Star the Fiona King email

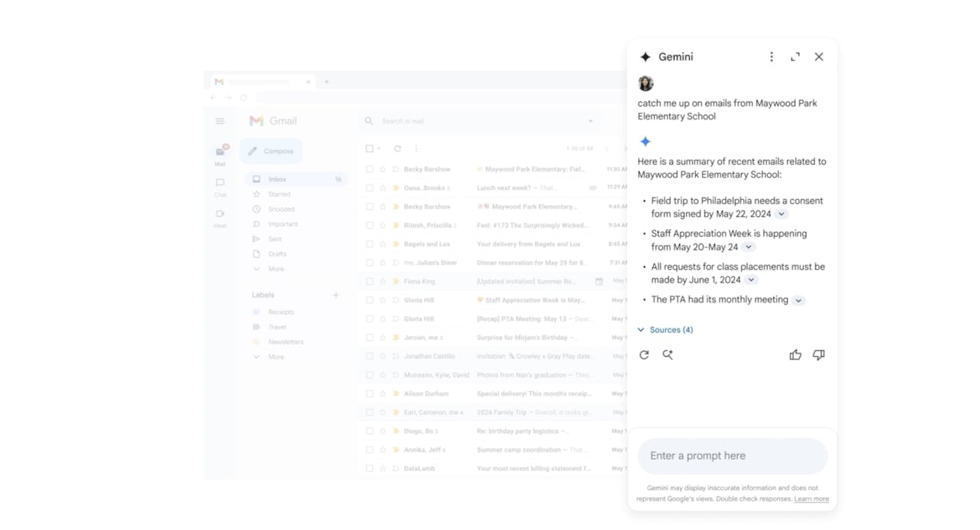click(x=383, y=281)
